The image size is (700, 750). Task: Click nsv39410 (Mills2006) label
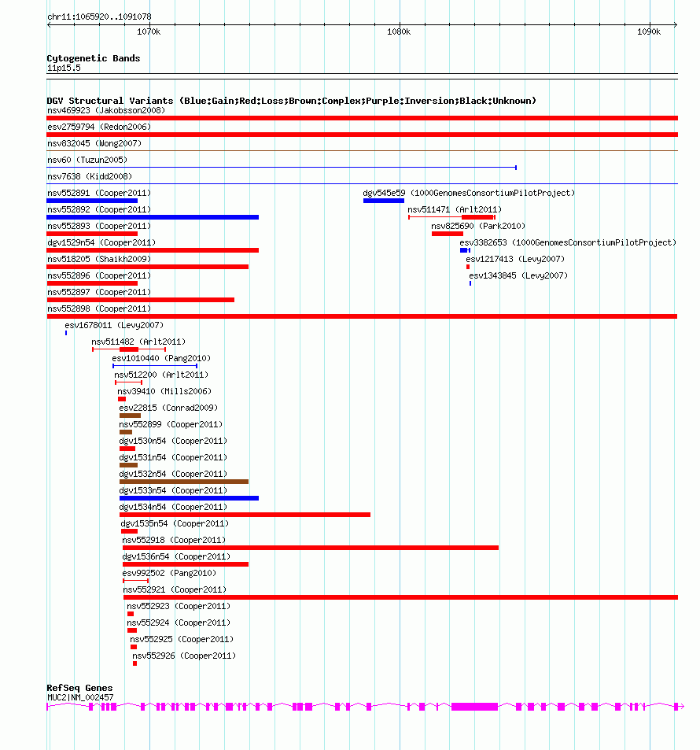(x=164, y=391)
